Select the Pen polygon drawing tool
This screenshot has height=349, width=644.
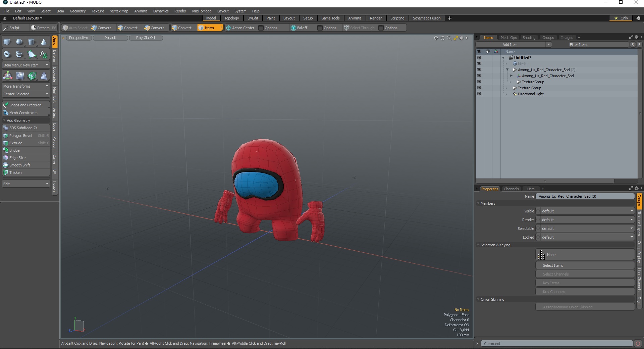(x=32, y=54)
